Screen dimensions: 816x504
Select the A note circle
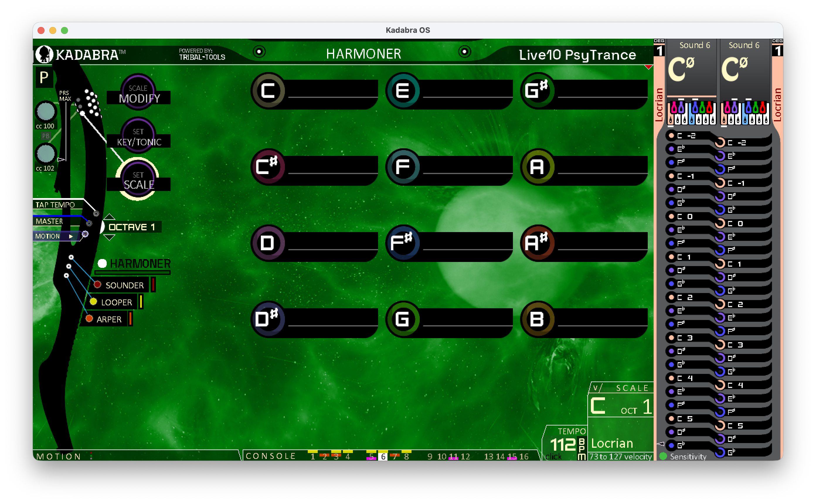tap(537, 166)
